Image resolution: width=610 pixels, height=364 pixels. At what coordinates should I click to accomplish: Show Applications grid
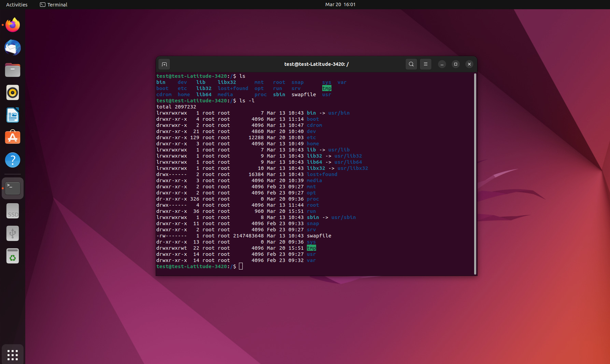tap(13, 355)
